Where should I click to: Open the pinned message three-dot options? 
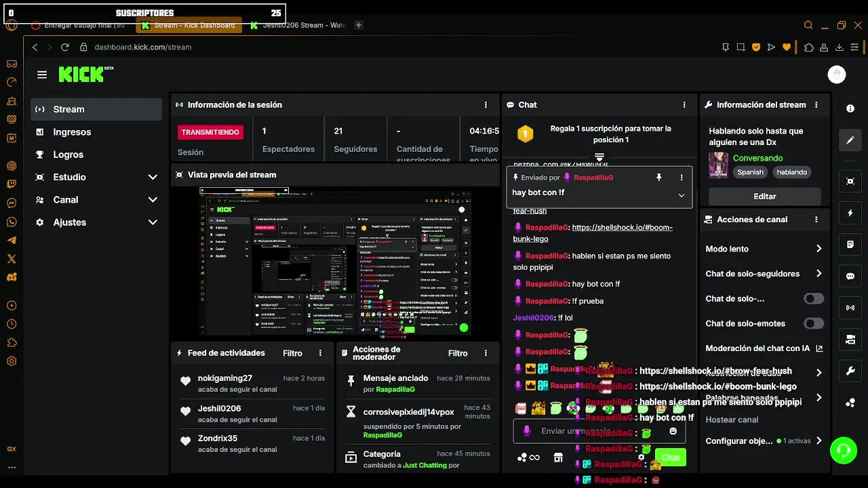pos(682,178)
